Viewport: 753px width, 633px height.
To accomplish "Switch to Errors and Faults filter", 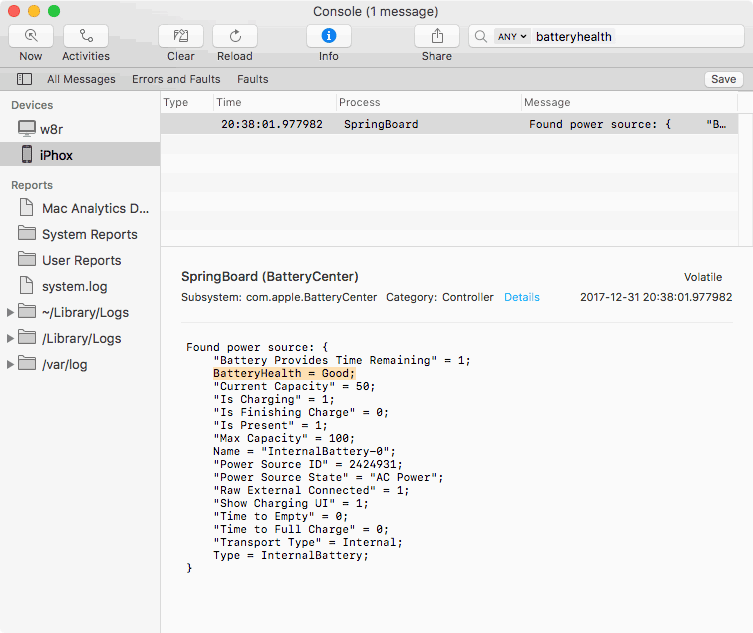I will 176,79.
